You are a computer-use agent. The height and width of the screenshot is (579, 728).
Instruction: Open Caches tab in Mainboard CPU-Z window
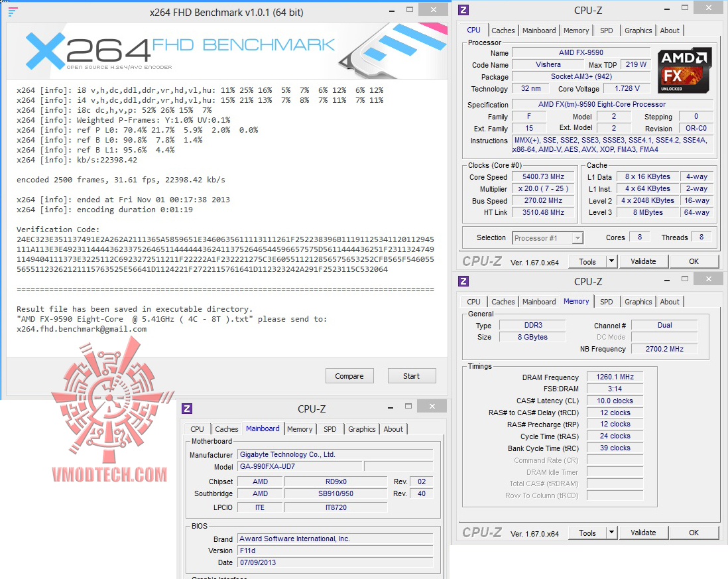(x=227, y=429)
